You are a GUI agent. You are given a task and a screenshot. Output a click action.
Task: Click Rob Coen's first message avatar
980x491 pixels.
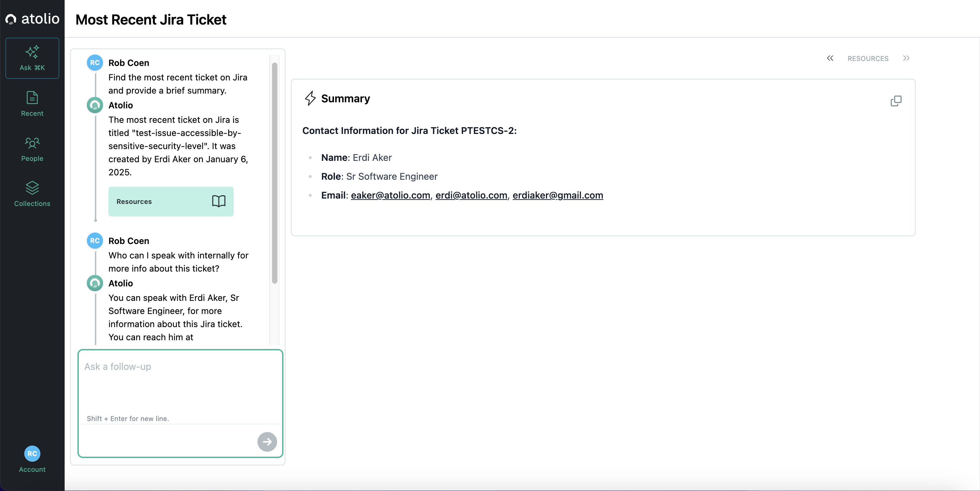tap(95, 63)
